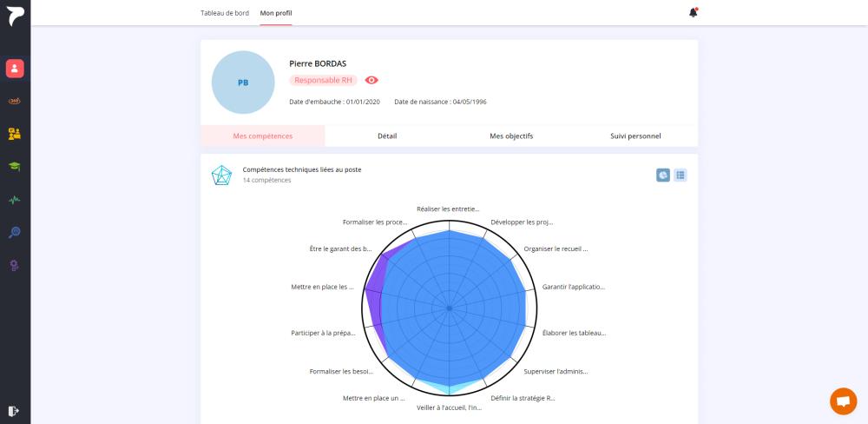Click the 'Mettre en place un ...' radar label
Viewport: 868px width, 424px height.
pos(373,398)
